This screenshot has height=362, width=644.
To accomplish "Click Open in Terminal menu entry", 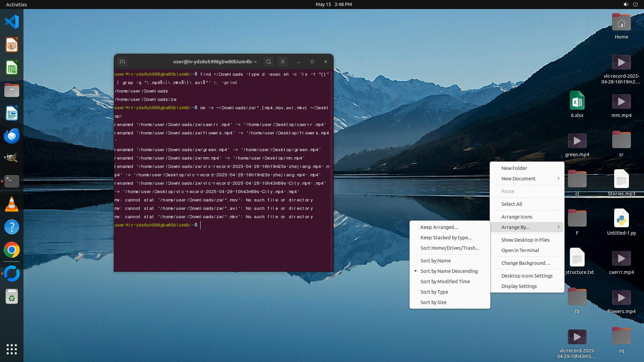I will pos(520,250).
